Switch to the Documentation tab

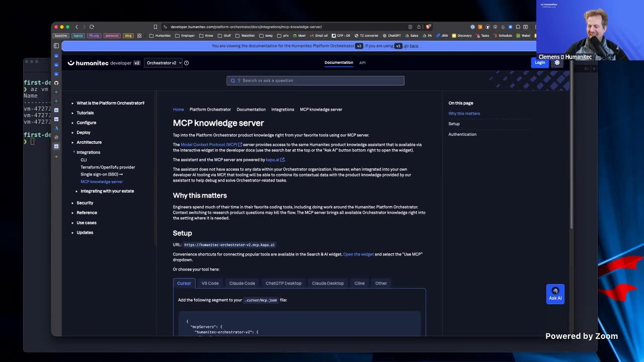339,63
